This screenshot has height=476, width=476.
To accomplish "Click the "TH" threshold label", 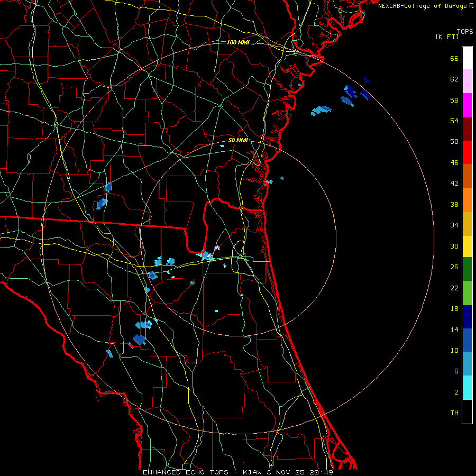I will (x=454, y=413).
